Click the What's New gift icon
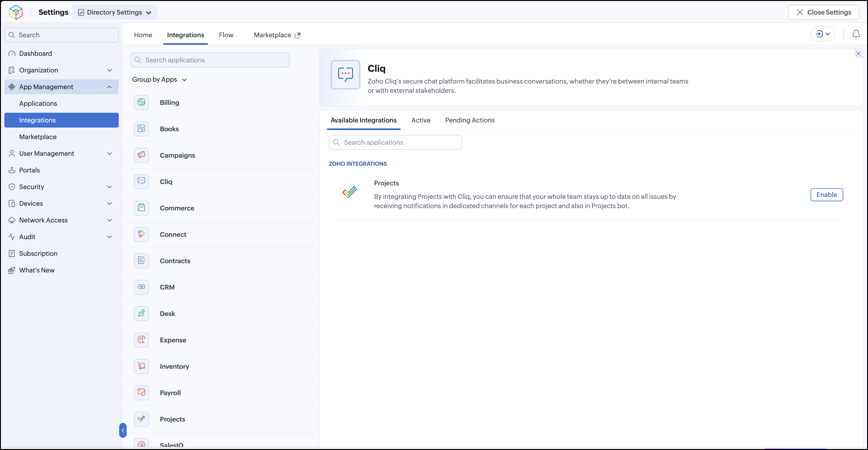Image resolution: width=868 pixels, height=450 pixels. click(x=12, y=270)
